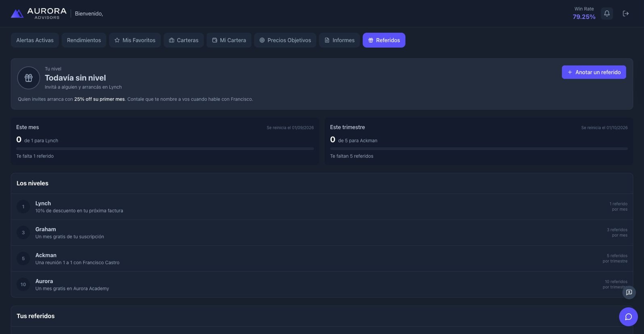
Task: Click the de 1 para Lynch text
Action: [x=41, y=141]
